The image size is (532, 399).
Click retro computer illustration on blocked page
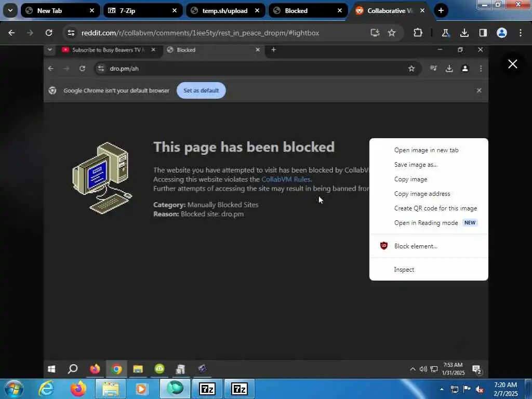[102, 178]
